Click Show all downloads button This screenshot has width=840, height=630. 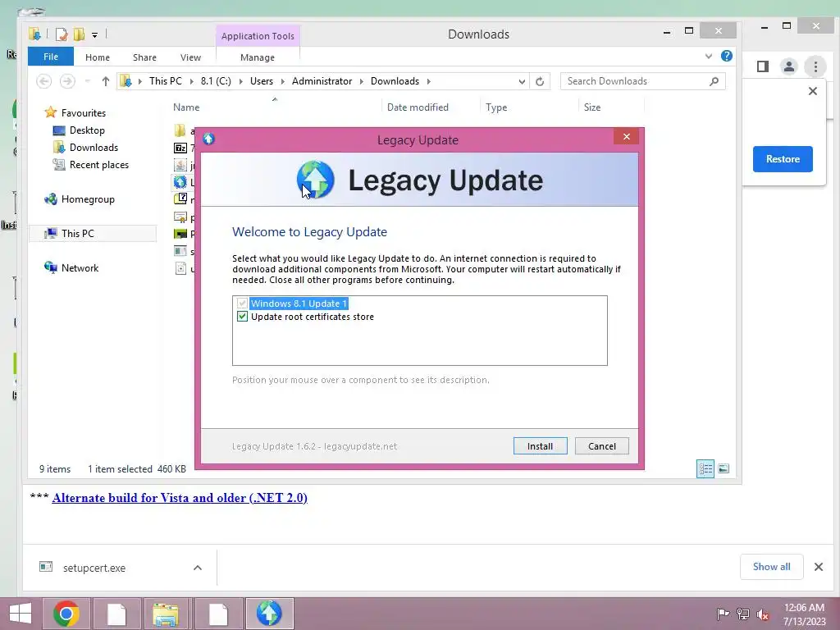(771, 567)
